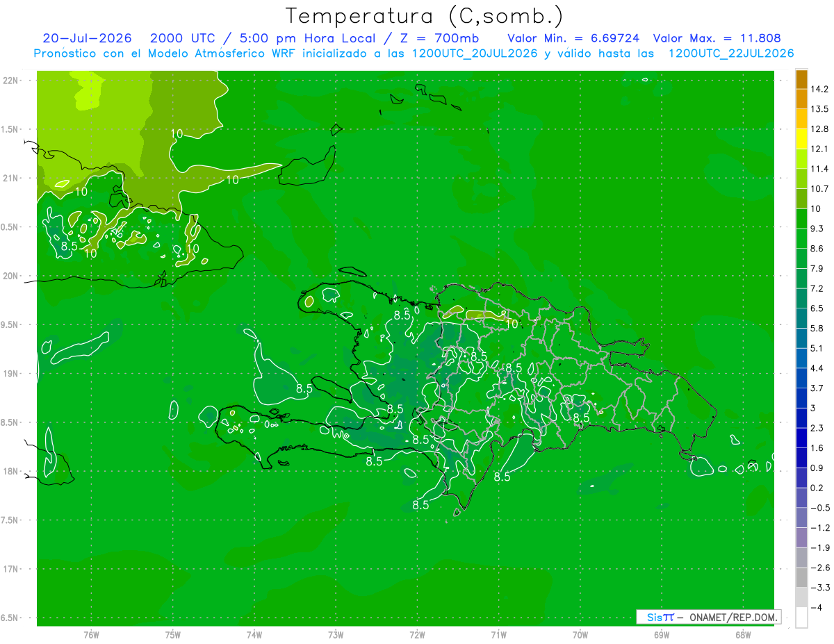Select the "Valor Max. = 11.808" readout
This screenshot has height=644, width=834.
pyautogui.click(x=717, y=38)
